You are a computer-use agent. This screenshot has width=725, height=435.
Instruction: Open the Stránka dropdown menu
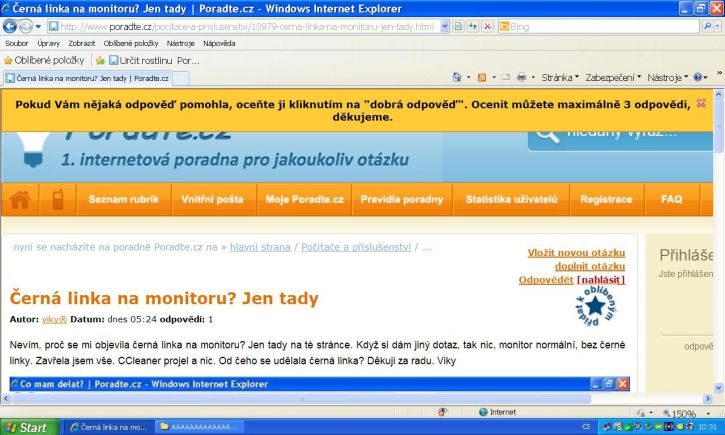point(560,78)
